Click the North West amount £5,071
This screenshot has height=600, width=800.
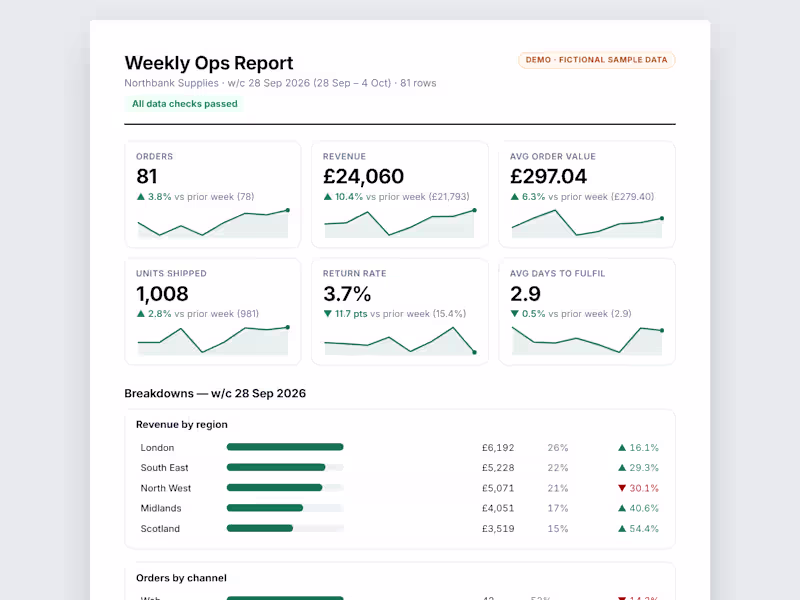(x=498, y=488)
